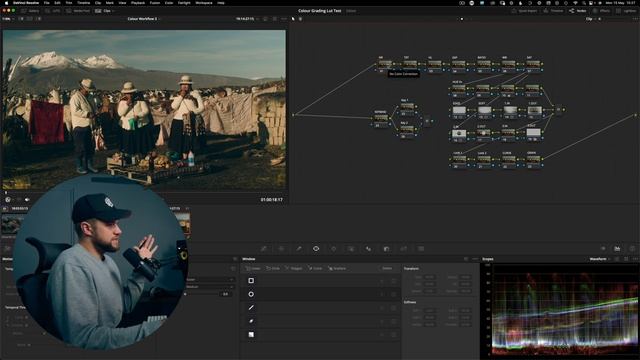This screenshot has width=640, height=360.
Task: Add a Linear window preset
Action: (253, 269)
